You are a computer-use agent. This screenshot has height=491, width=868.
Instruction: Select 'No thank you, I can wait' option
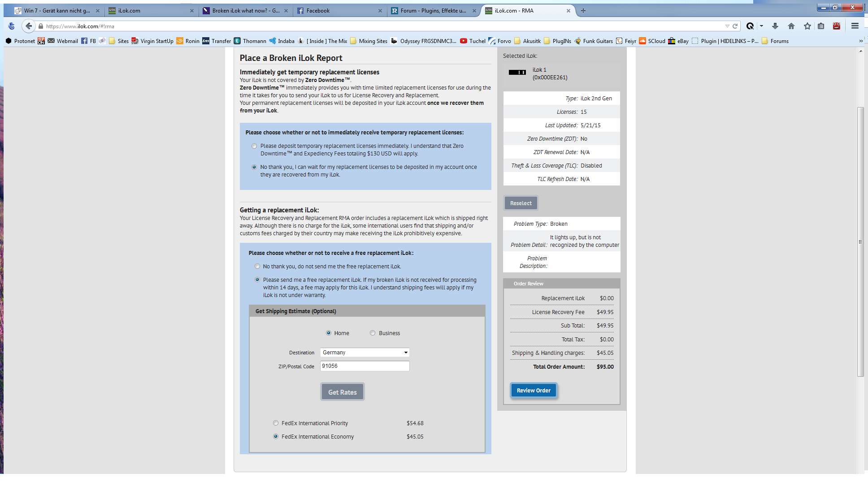point(254,167)
